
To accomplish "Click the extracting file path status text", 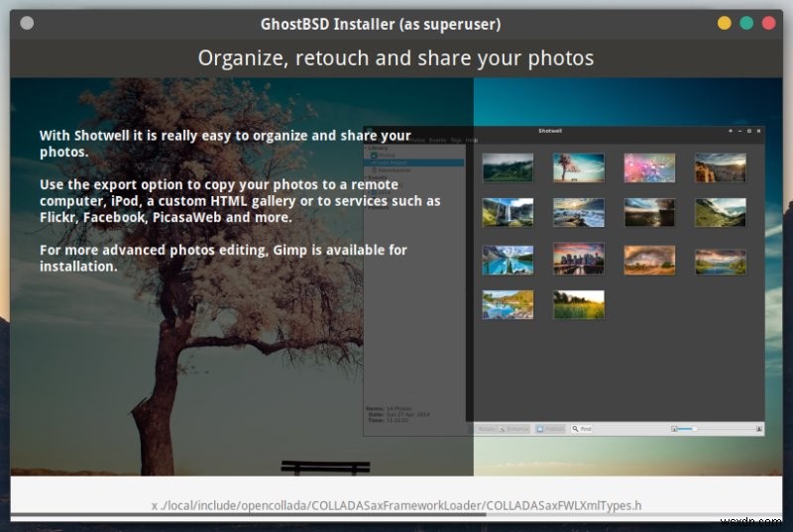I will [x=396, y=505].
